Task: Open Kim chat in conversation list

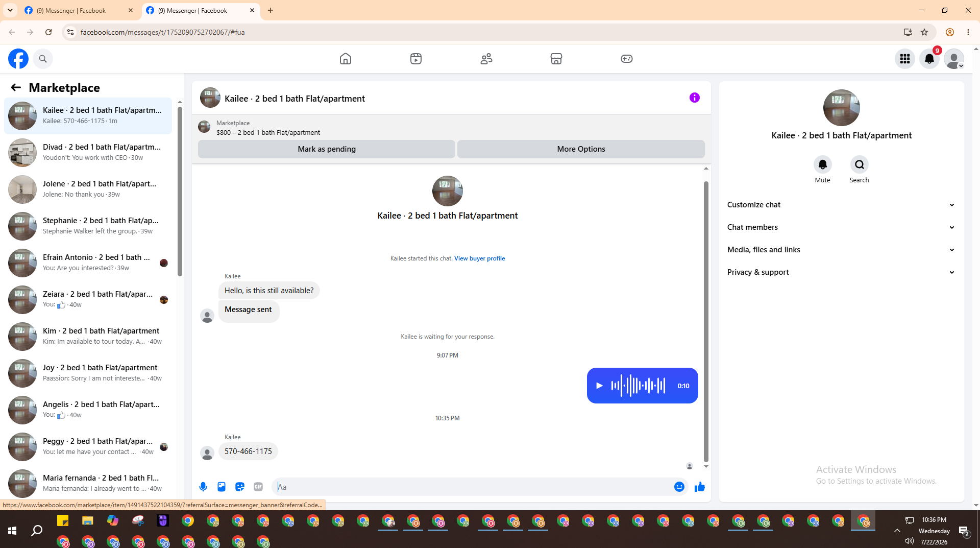Action: point(88,337)
